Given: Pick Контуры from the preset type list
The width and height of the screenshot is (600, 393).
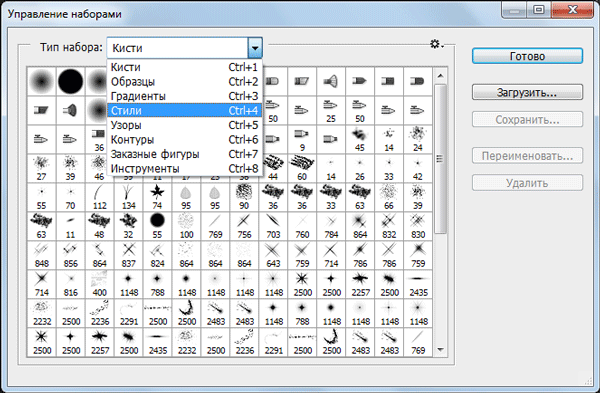Looking at the screenshot, I should (184, 140).
